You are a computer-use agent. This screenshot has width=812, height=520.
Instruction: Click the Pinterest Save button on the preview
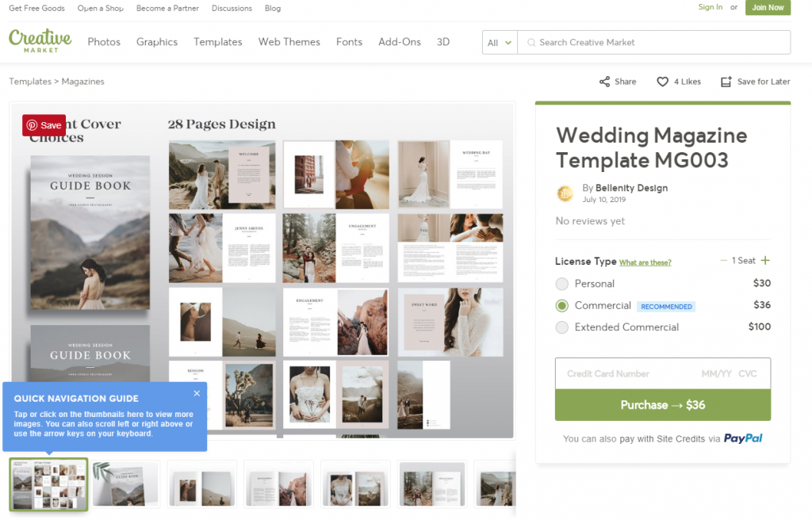[x=44, y=124]
